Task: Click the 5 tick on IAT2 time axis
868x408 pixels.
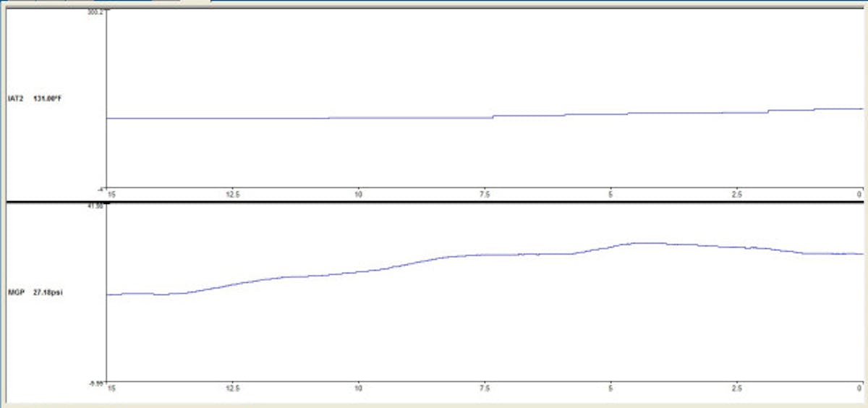Action: coord(610,194)
